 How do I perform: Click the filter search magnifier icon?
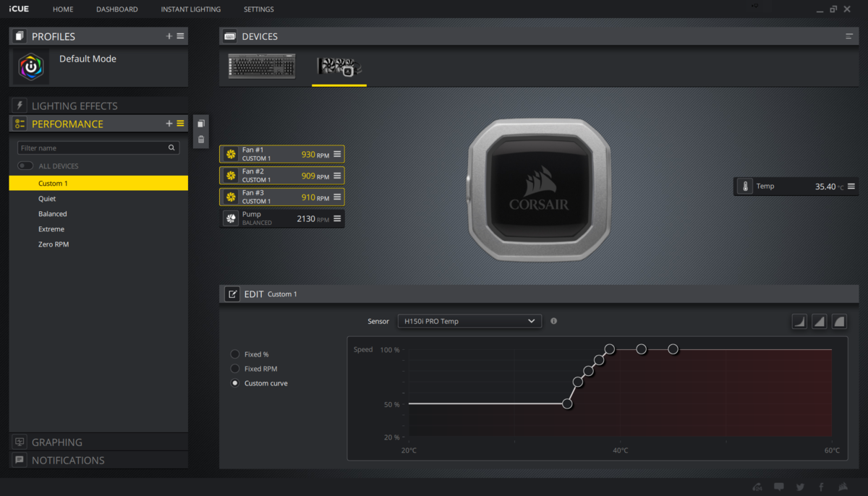pos(171,147)
